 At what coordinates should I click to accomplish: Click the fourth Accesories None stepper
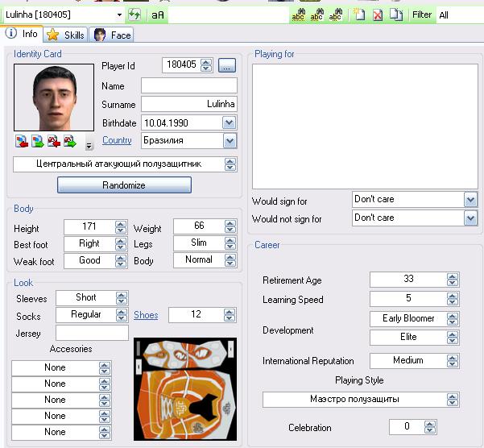105,417
